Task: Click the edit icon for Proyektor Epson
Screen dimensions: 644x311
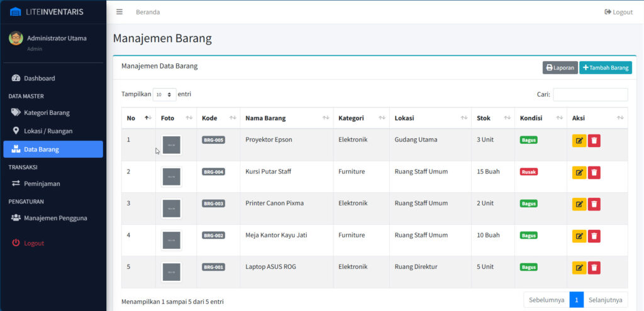Action: tap(579, 140)
